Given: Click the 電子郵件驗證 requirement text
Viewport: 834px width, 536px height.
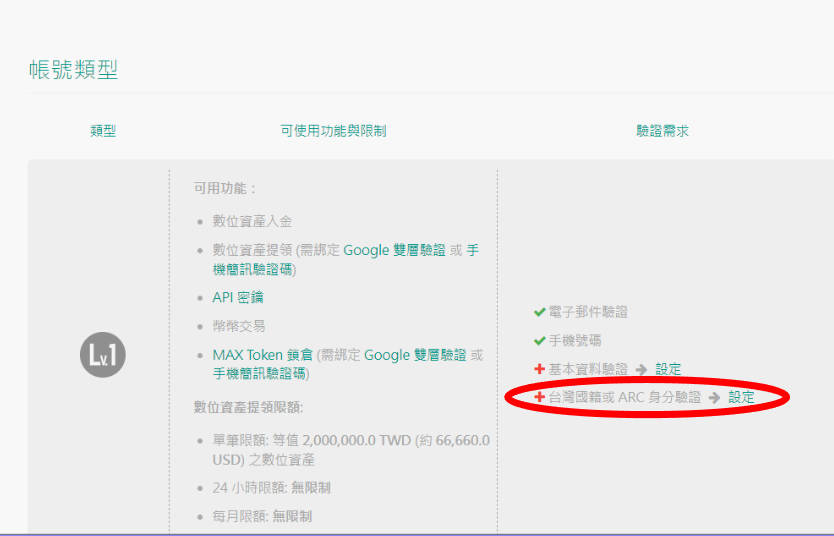Looking at the screenshot, I should coord(588,312).
